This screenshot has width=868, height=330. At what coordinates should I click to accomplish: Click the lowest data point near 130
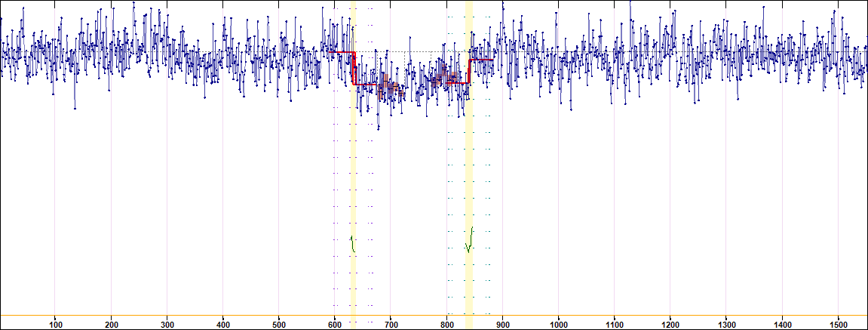pos(75,109)
